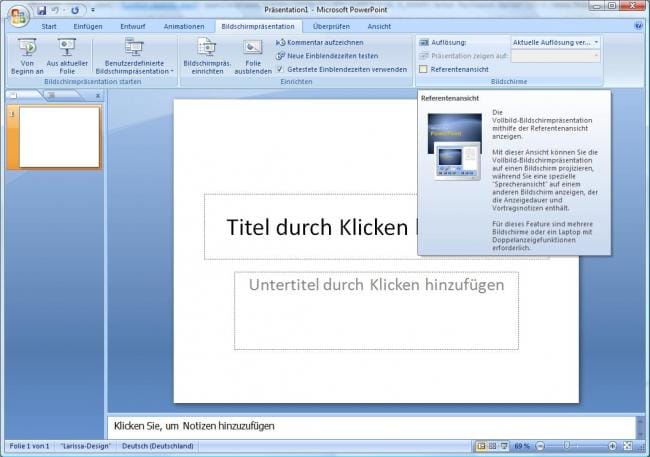Click Folie ausblenden to hide the slide

pos(253,56)
